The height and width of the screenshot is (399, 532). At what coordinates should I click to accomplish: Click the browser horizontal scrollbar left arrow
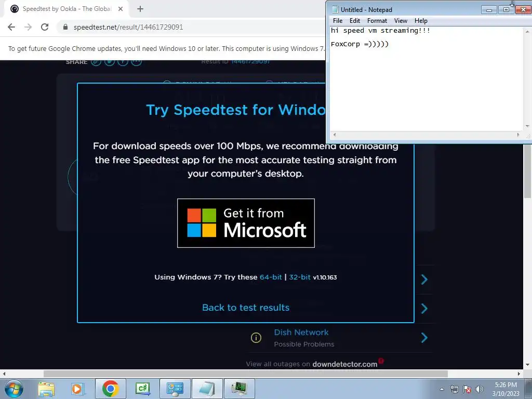(4, 374)
